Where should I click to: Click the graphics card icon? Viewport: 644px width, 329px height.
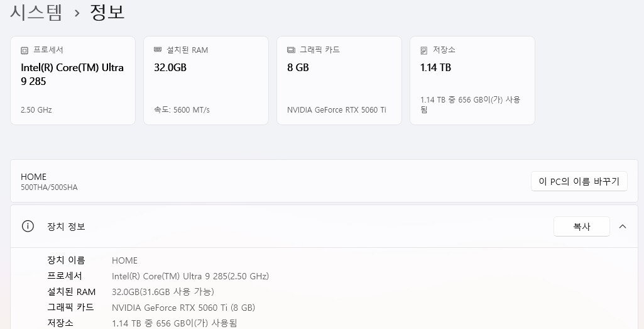(x=291, y=50)
